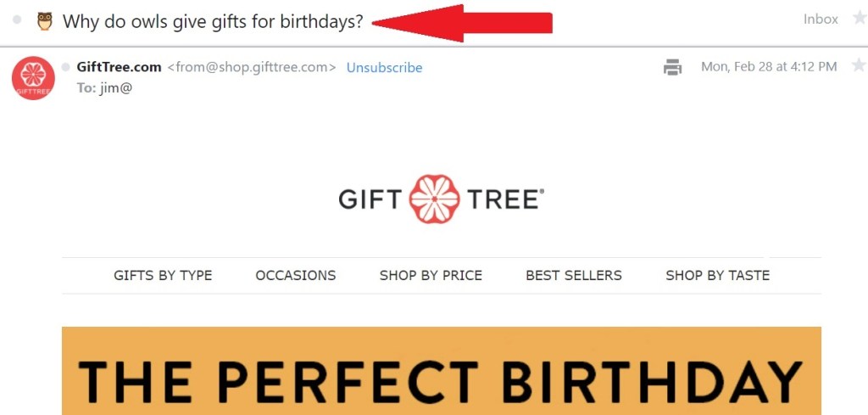The height and width of the screenshot is (415, 868).
Task: Click the Unsubscribe link
Action: (384, 68)
